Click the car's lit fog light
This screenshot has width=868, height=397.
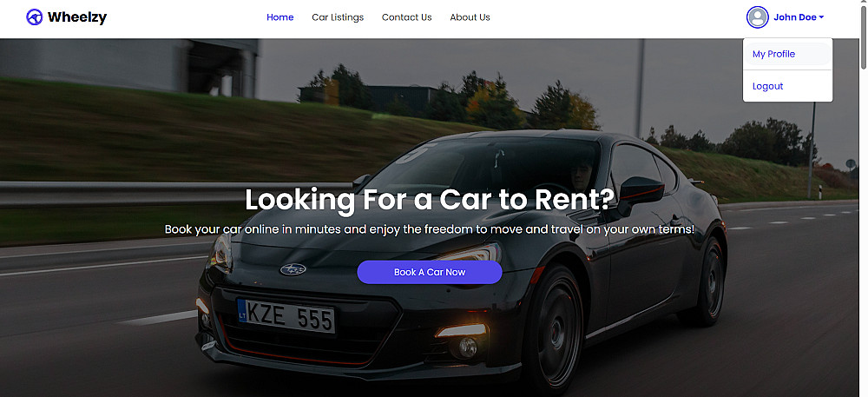point(461,331)
